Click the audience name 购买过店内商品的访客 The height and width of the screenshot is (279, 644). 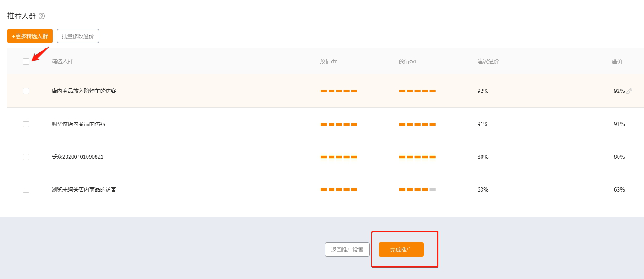tap(79, 124)
